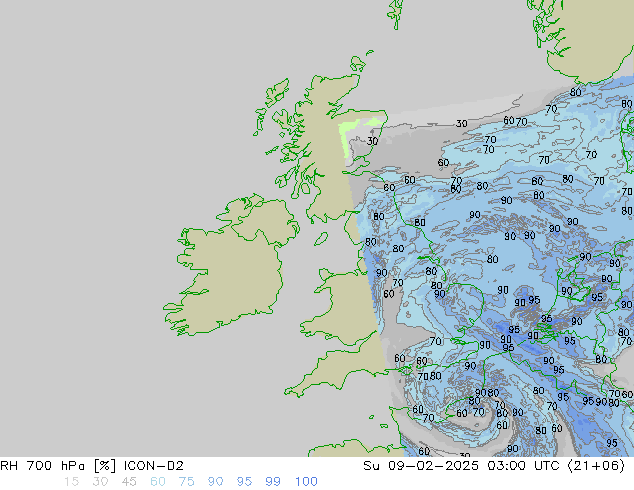Select the 60 value in the bottom legend
The width and height of the screenshot is (634, 490).
pos(158,482)
